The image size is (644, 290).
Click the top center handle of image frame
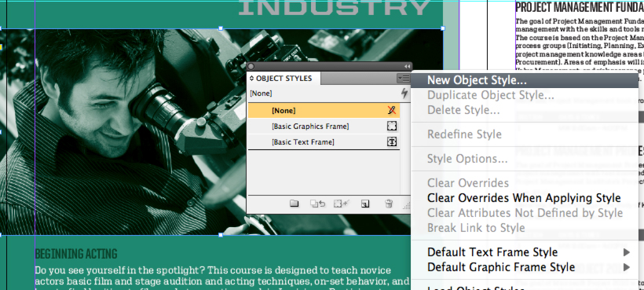[221, 28]
